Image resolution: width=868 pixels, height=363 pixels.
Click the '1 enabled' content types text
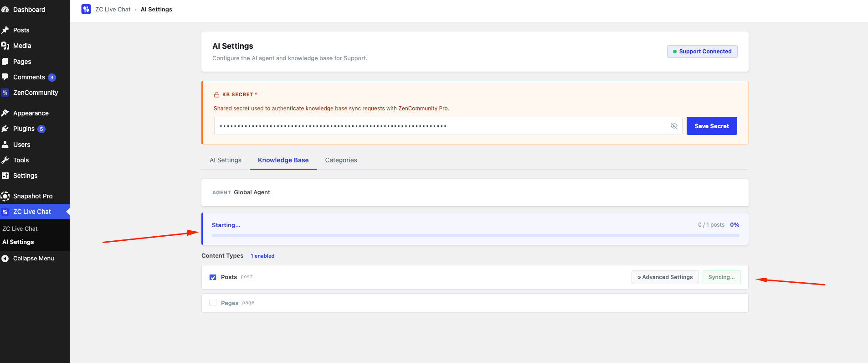[x=262, y=256]
